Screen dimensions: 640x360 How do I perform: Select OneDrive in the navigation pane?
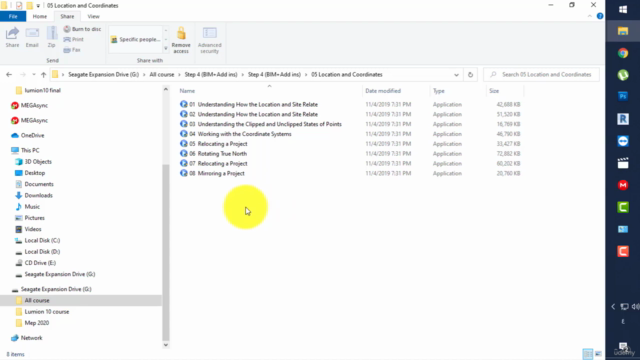click(32, 135)
